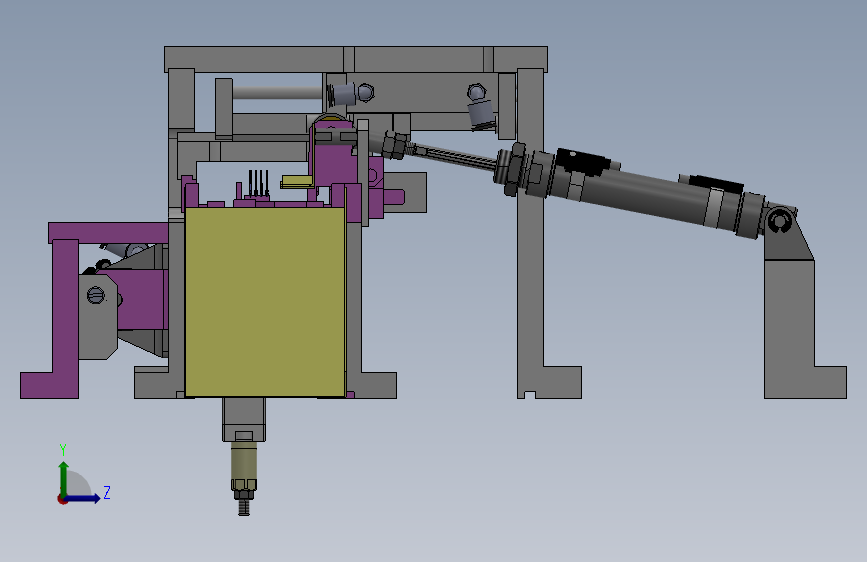Screen dimensions: 867x562
Task: Click the blue Z axis arrow of the triad
Action: tap(84, 498)
